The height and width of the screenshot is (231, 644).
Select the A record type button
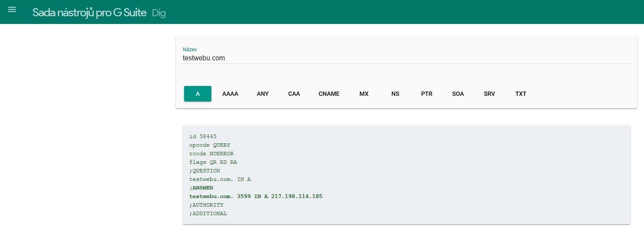198,94
